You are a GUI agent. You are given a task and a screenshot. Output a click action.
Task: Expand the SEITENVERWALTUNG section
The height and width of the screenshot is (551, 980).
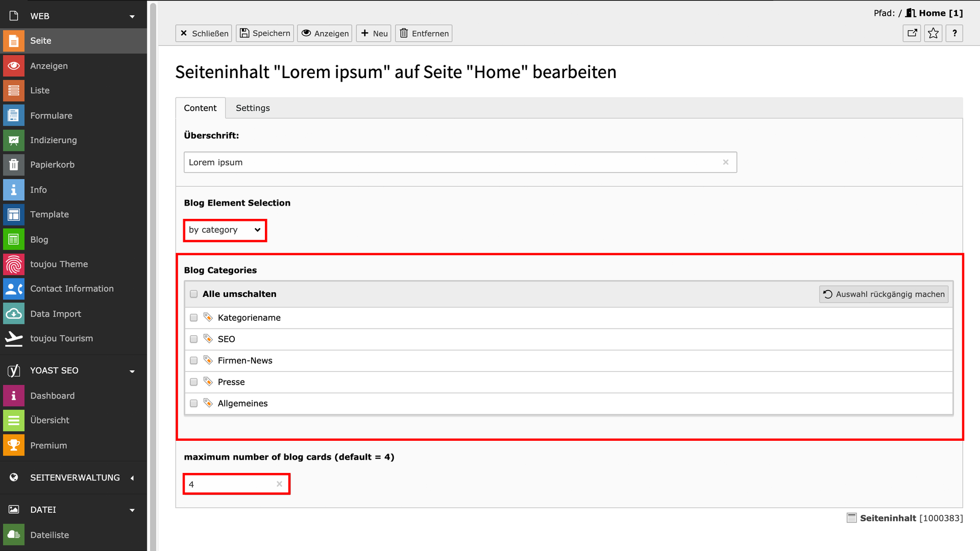[x=132, y=478]
